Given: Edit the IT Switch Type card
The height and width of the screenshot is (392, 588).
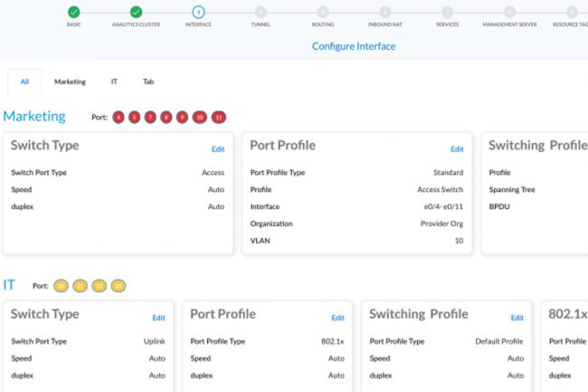Looking at the screenshot, I should tap(158, 318).
